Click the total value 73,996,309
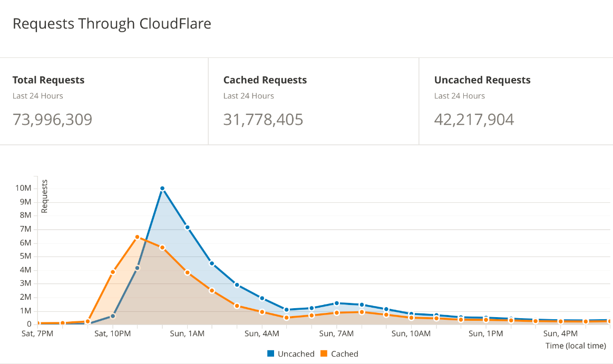The image size is (613, 364). (x=52, y=120)
